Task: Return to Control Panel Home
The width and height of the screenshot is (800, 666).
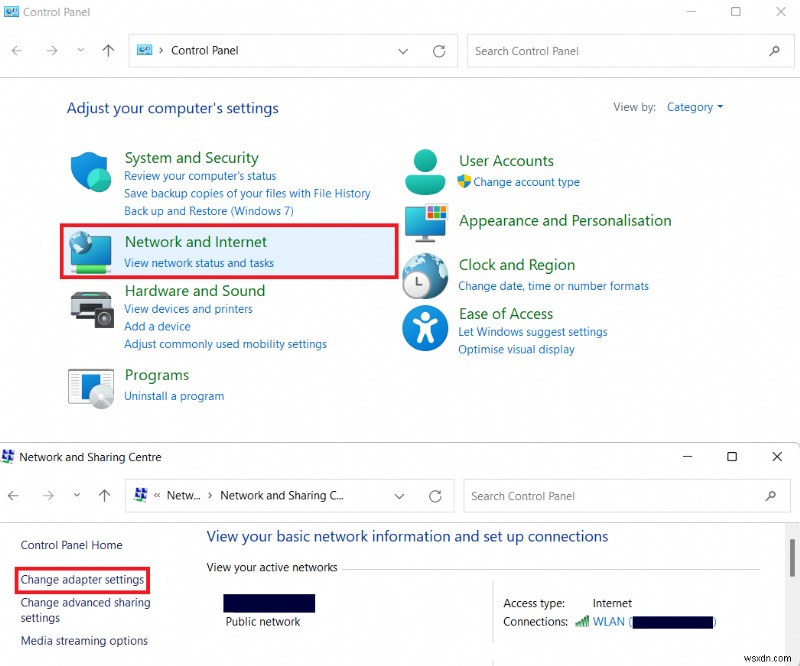Action: pyautogui.click(x=71, y=545)
